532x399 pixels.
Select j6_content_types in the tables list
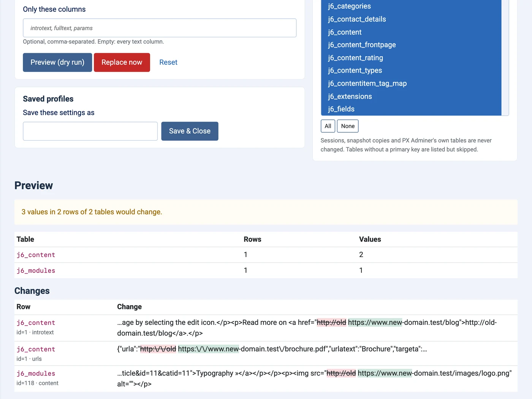tap(411, 70)
